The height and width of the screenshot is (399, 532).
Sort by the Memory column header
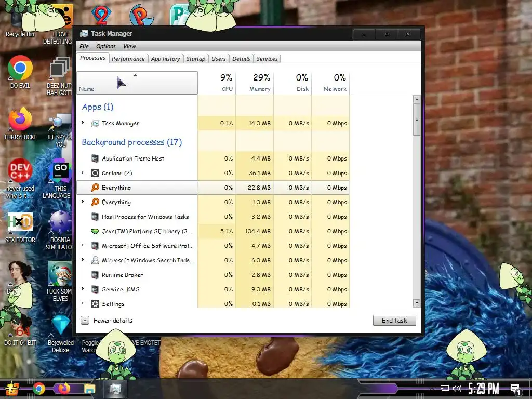coord(255,83)
